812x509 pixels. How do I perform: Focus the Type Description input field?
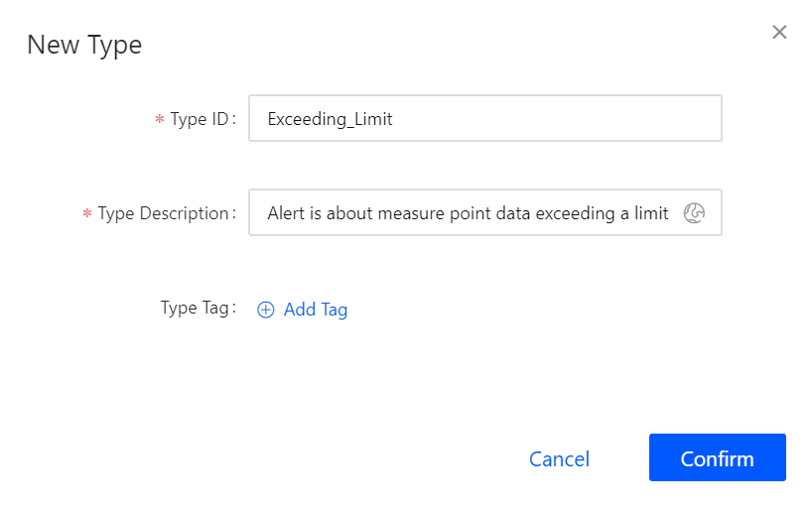point(467,213)
